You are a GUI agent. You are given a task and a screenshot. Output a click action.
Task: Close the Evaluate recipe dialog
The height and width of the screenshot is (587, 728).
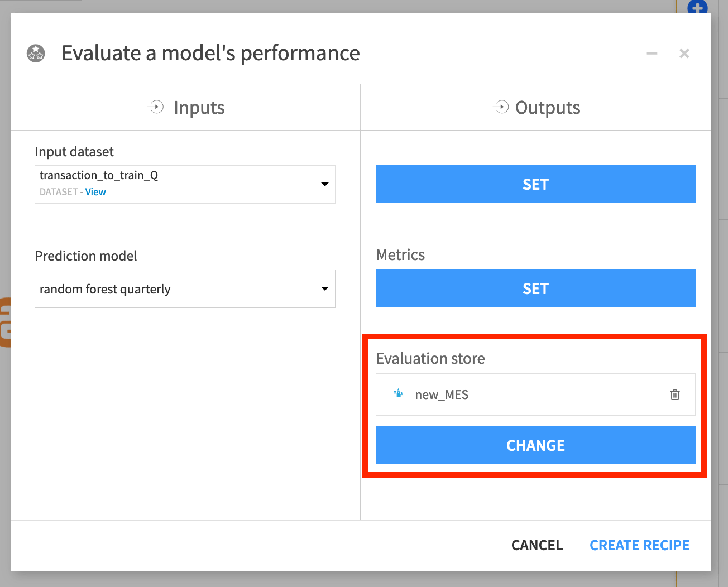[684, 54]
